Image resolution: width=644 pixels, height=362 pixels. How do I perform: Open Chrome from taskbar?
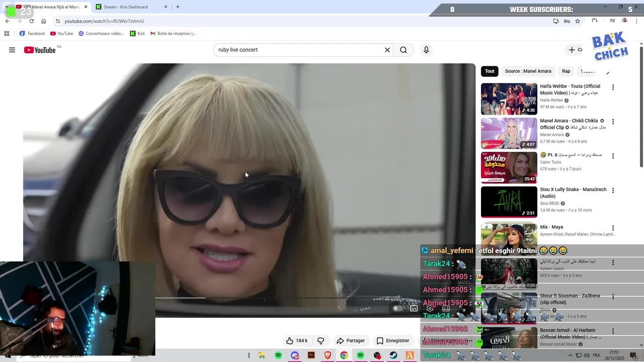[x=344, y=355]
